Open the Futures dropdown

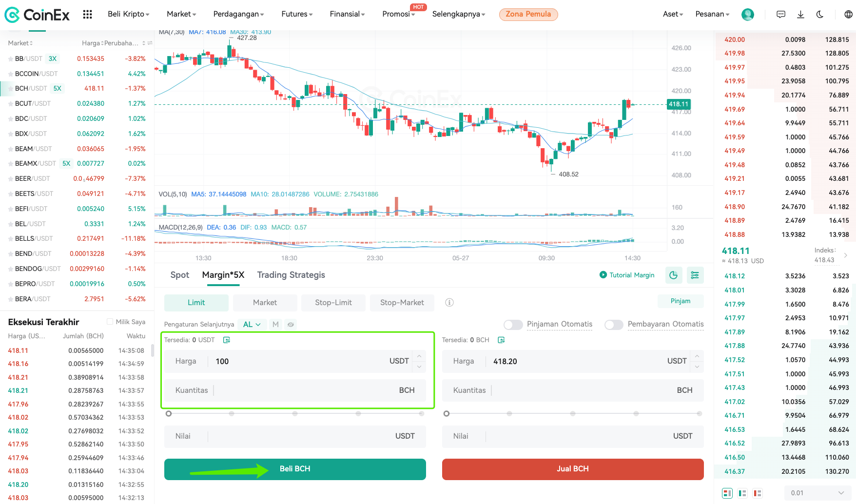[x=297, y=14]
